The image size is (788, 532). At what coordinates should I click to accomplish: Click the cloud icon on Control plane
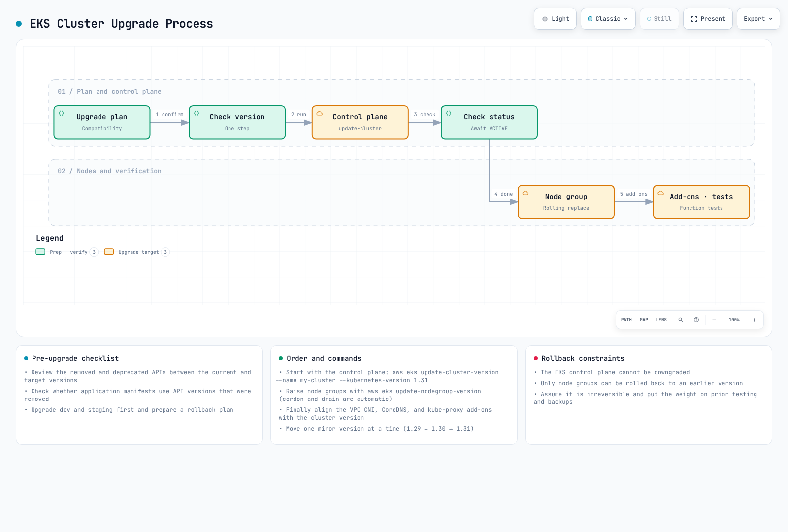pos(320,113)
